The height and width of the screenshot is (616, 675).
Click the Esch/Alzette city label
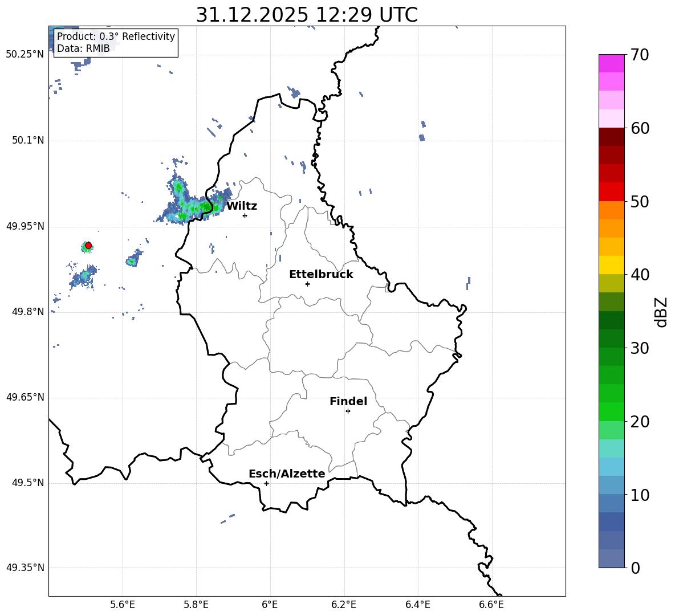[287, 474]
